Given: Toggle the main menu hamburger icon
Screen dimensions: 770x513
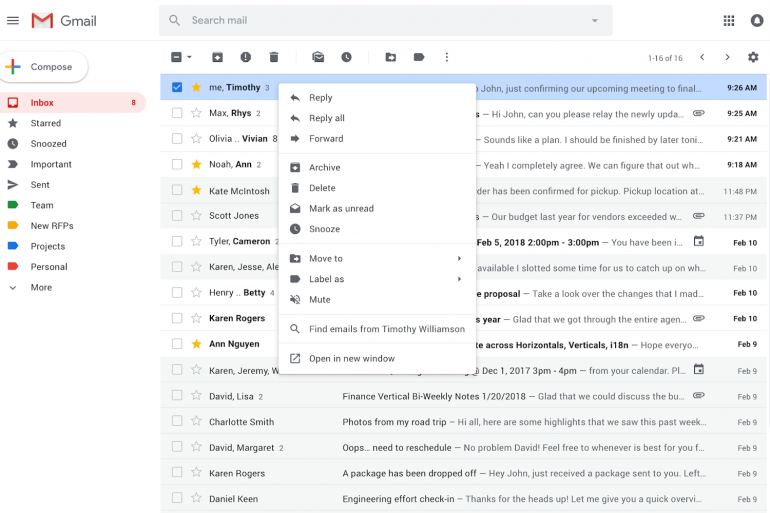Looking at the screenshot, I should click(x=13, y=20).
